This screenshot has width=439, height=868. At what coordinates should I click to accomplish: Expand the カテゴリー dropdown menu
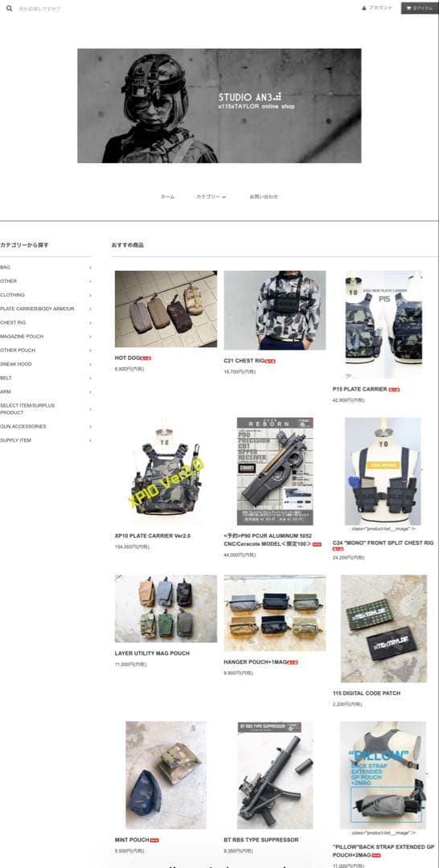coord(211,197)
